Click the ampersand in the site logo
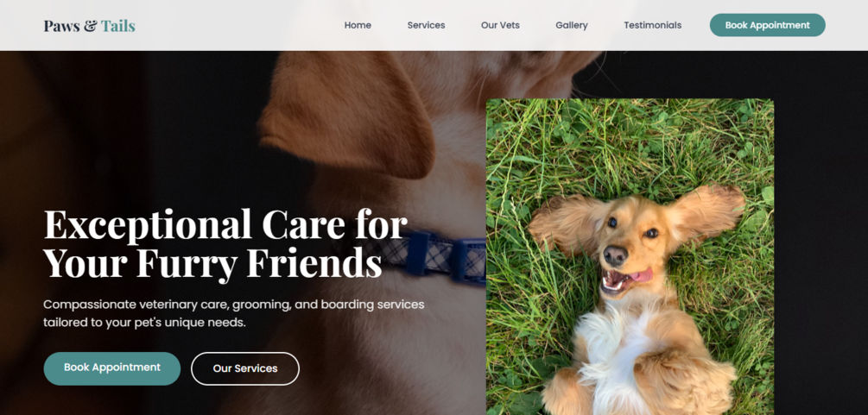 (90, 26)
